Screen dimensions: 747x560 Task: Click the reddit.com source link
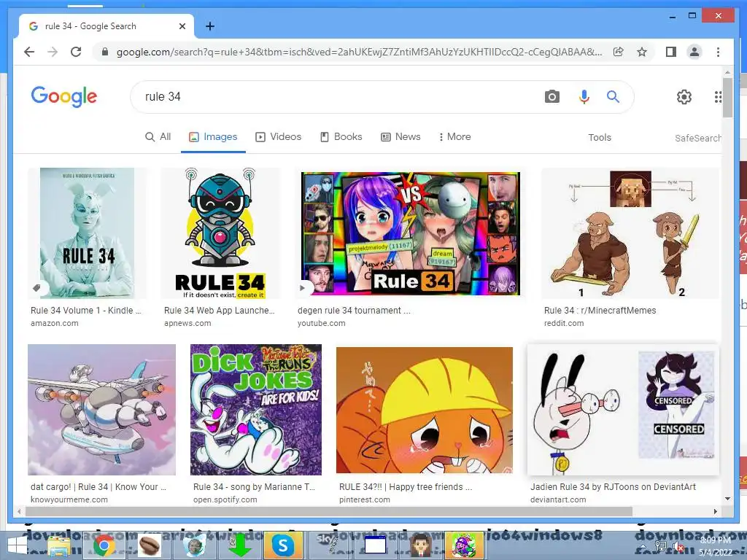pyautogui.click(x=564, y=323)
